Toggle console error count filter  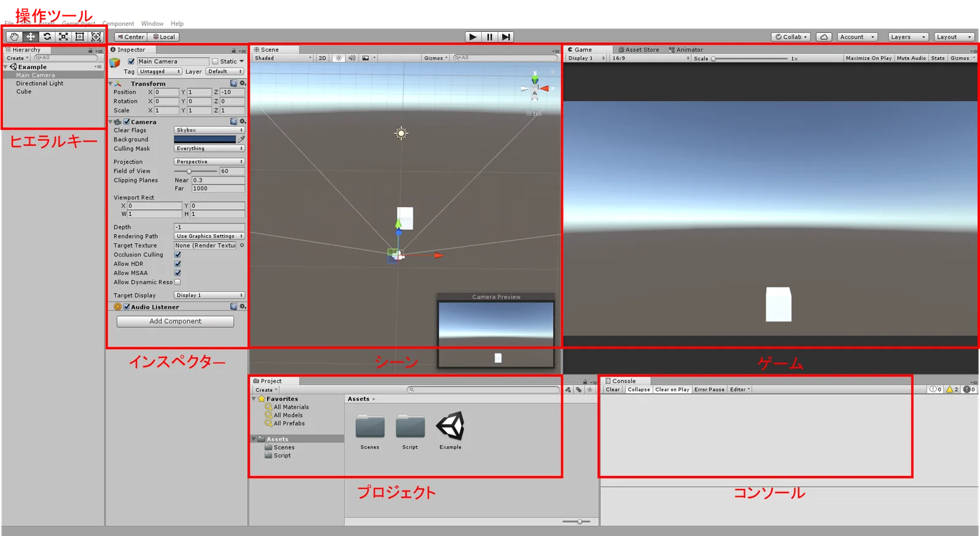tap(969, 390)
